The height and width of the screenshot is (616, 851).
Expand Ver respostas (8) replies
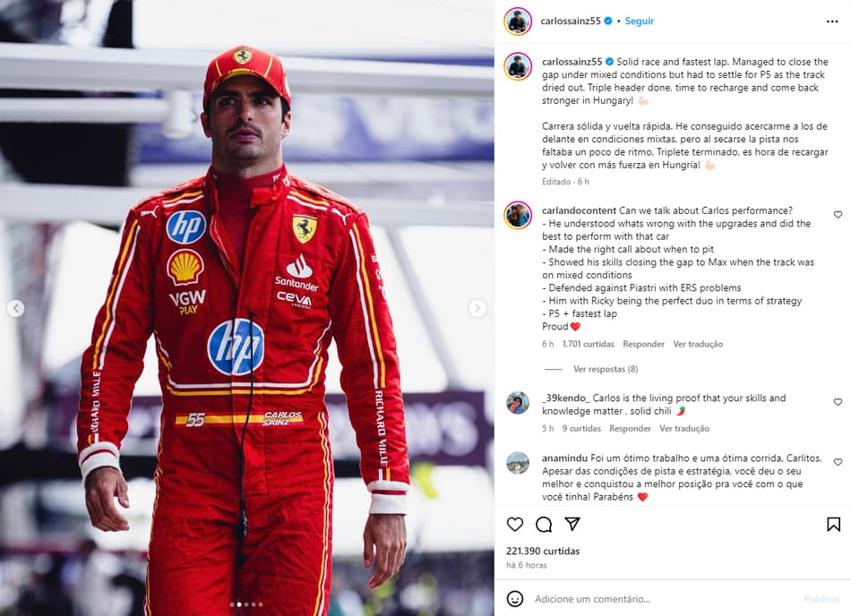pos(606,369)
